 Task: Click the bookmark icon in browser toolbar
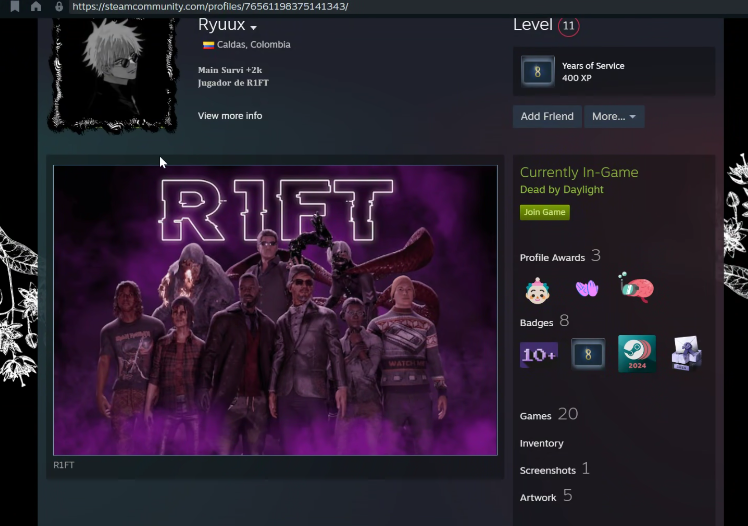15,6
